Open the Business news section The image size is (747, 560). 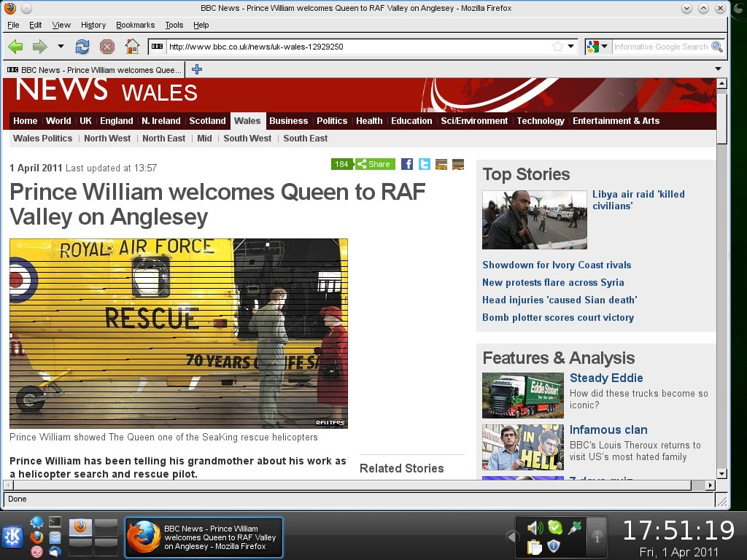[x=288, y=121]
